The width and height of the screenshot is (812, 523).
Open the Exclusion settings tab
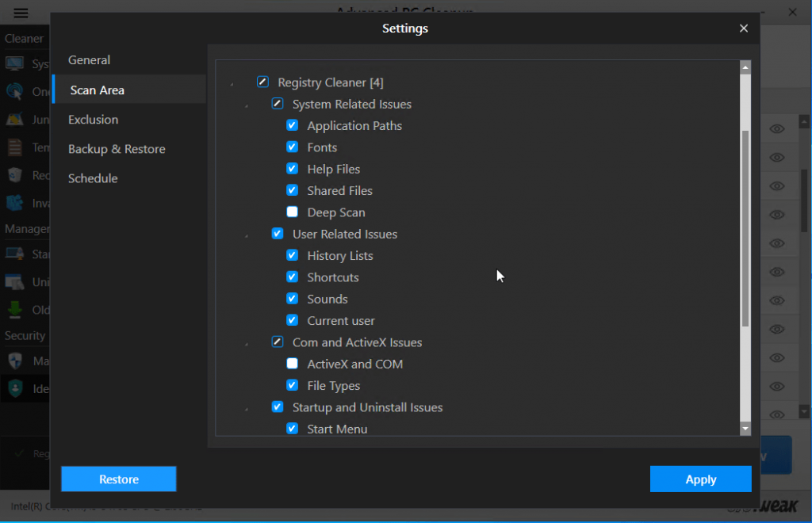coord(129,120)
